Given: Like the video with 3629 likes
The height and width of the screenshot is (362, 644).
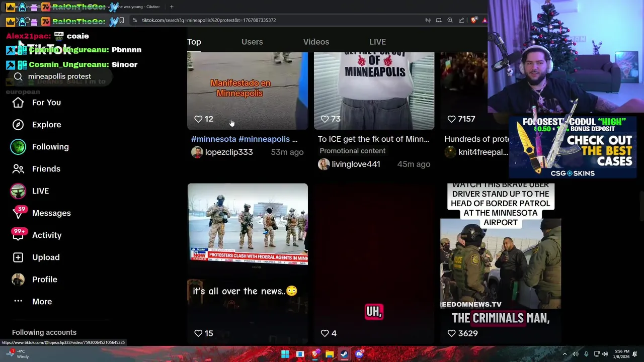Looking at the screenshot, I should click(x=451, y=333).
